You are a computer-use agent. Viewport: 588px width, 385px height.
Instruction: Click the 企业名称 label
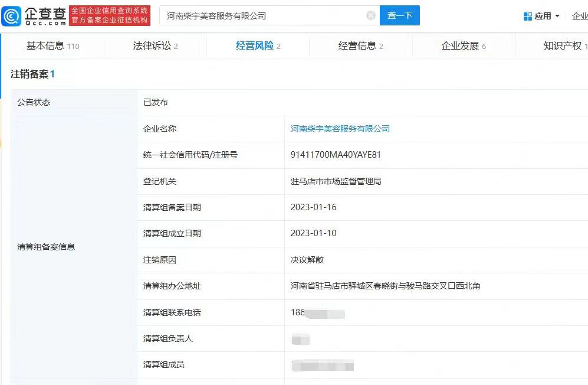[x=160, y=129]
